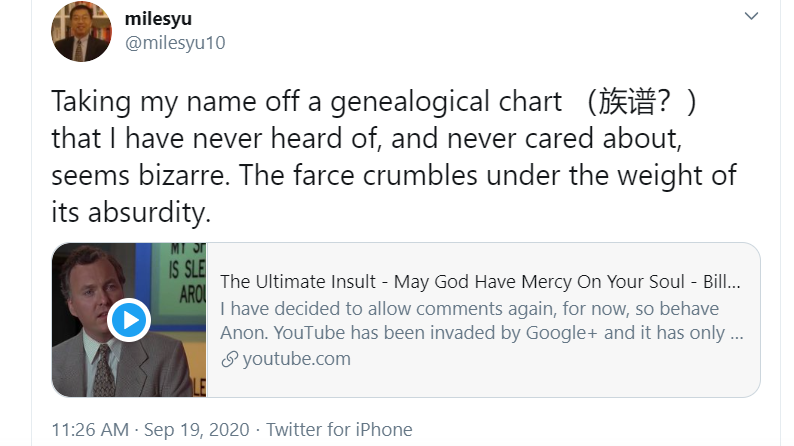Open the youtube.com domain link
Image resolution: width=794 pixels, height=446 pixels.
click(x=296, y=359)
